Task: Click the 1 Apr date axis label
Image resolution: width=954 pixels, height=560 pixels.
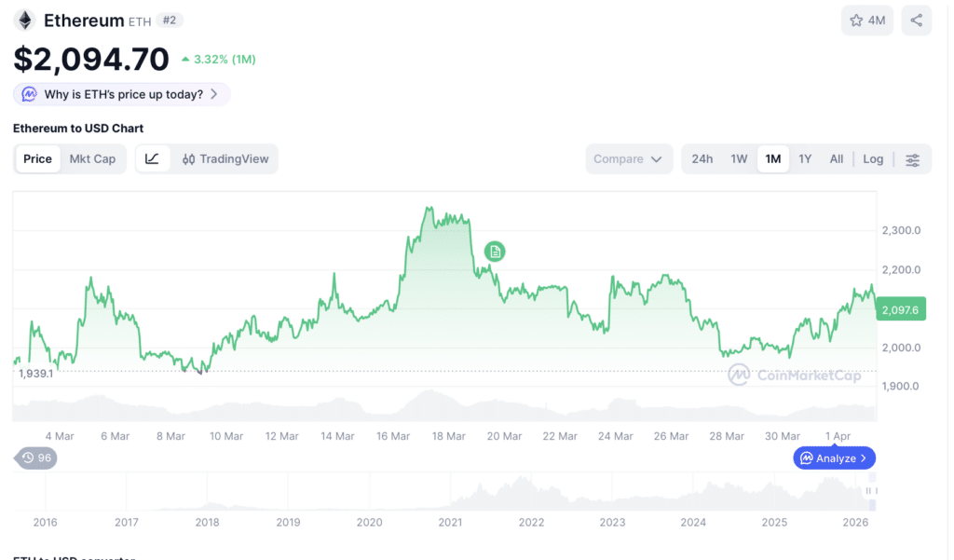Action: (838, 436)
